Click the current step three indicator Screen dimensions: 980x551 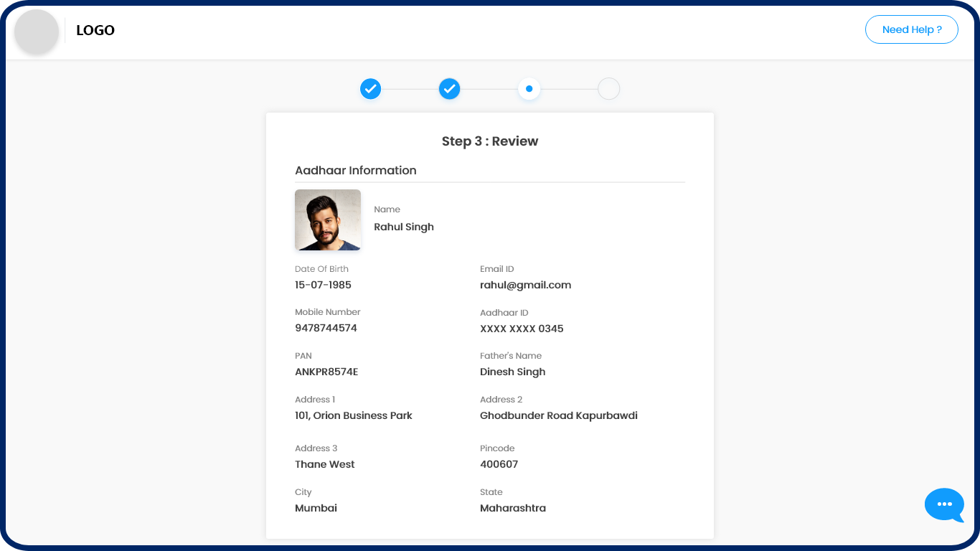(529, 89)
